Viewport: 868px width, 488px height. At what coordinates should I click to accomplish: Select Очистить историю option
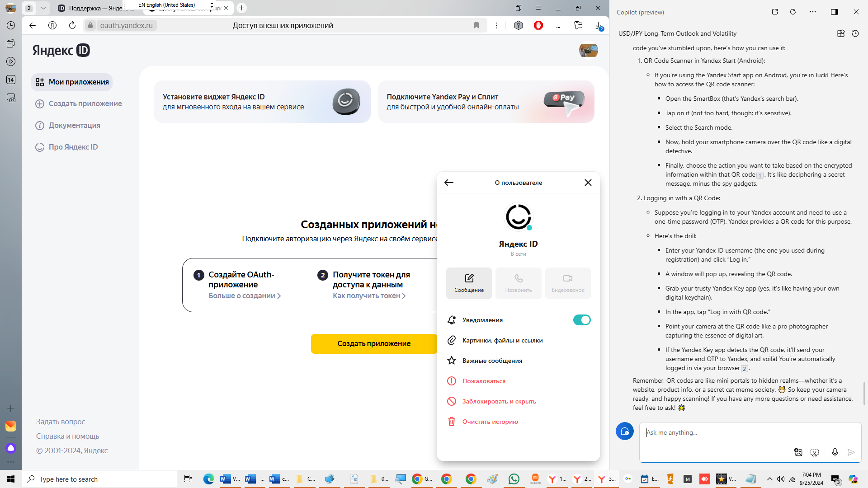pyautogui.click(x=519, y=422)
